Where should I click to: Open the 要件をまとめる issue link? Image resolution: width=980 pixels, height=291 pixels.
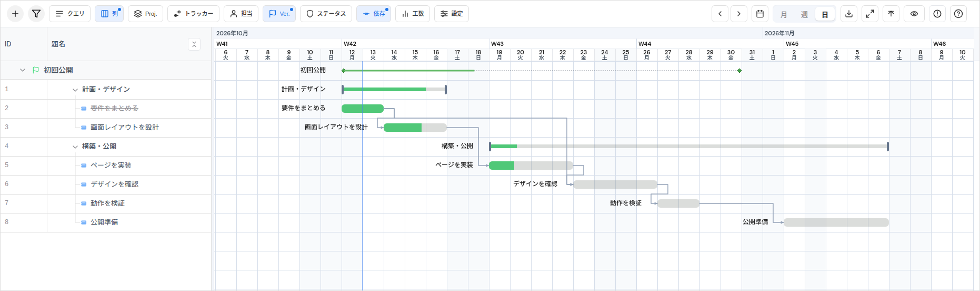(x=114, y=108)
